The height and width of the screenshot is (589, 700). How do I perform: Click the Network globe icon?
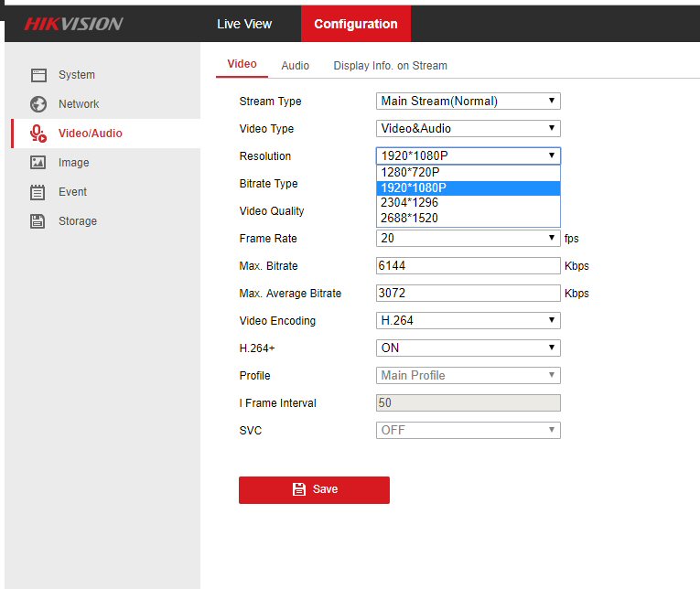click(x=38, y=104)
